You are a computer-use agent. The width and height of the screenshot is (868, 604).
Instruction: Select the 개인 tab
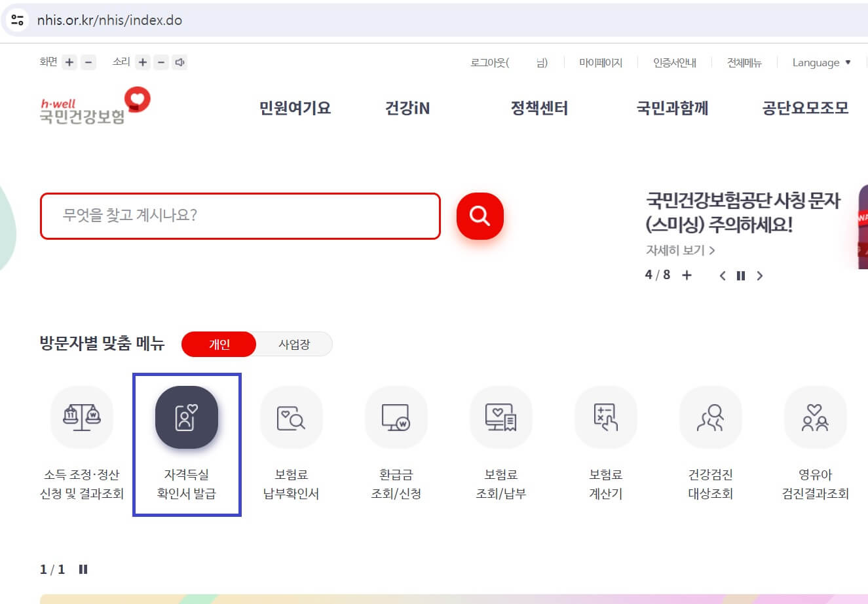(x=219, y=344)
